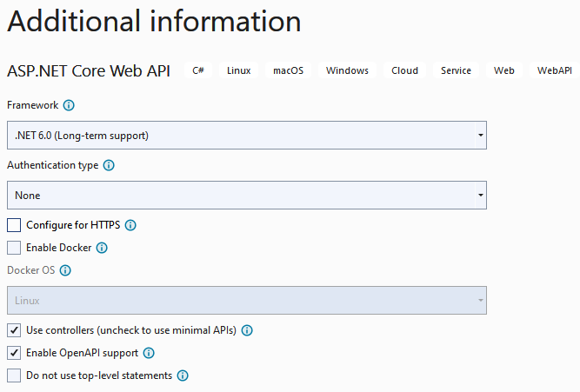
Task: Enable the Configure for HTTPS checkbox
Action: 14,225
